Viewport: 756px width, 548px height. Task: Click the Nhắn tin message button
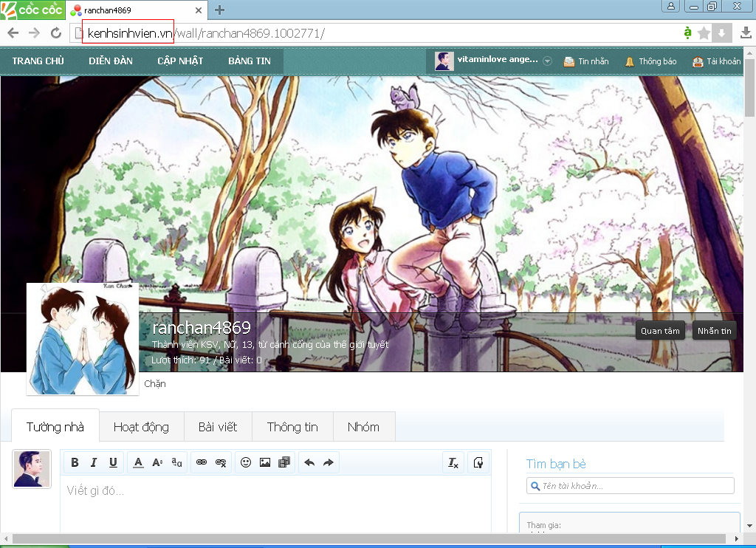click(715, 331)
